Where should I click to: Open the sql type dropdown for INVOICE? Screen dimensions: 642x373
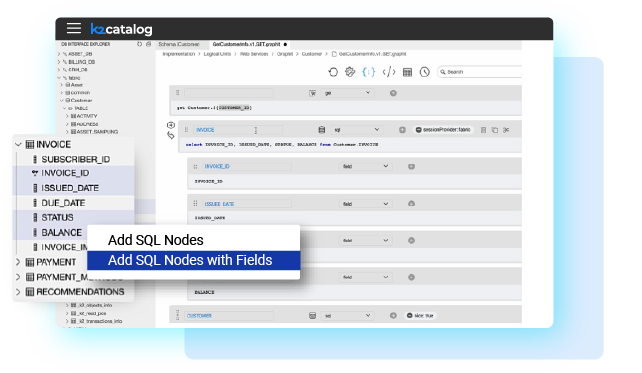click(x=357, y=130)
